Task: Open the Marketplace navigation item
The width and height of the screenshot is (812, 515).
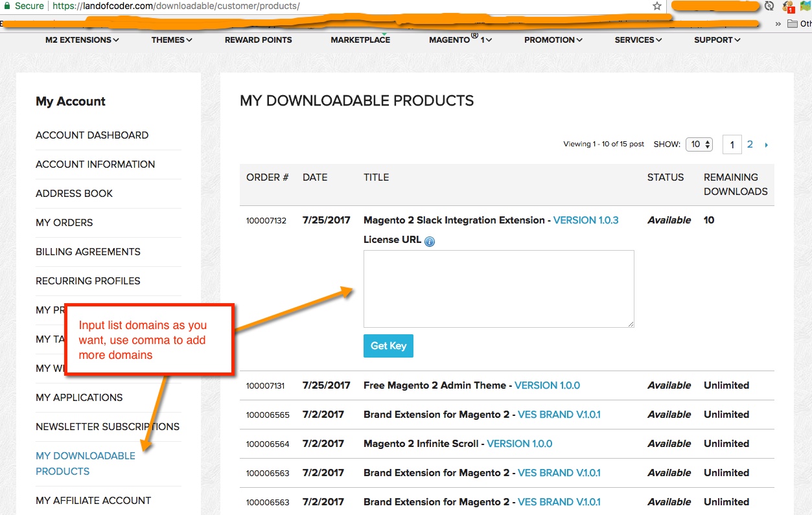Action: click(360, 40)
